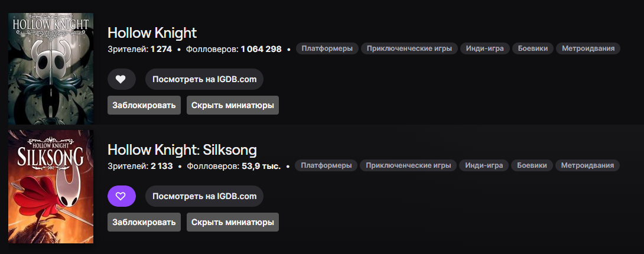Block the Hollow Knight category
This screenshot has width=644, height=254.
144,105
